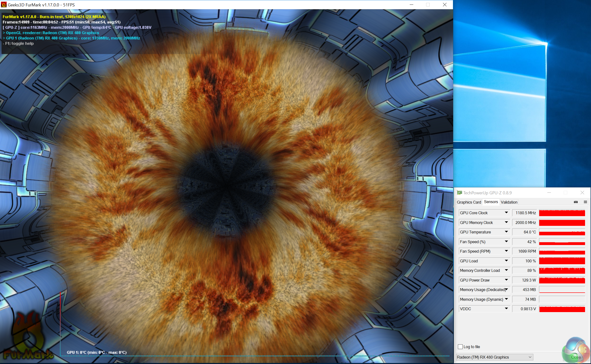The height and width of the screenshot is (364, 591).
Task: Close the GPU-Z window with X
Action: coord(582,193)
